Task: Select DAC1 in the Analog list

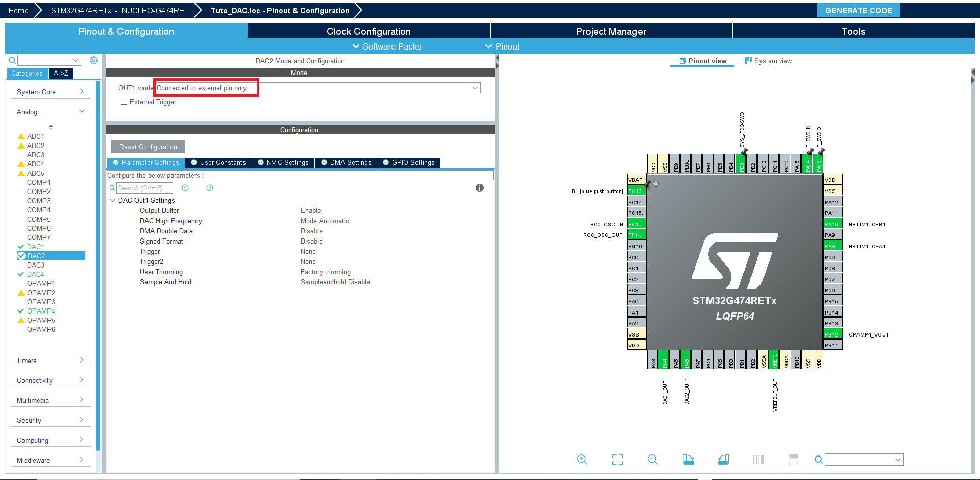Action: (x=36, y=247)
